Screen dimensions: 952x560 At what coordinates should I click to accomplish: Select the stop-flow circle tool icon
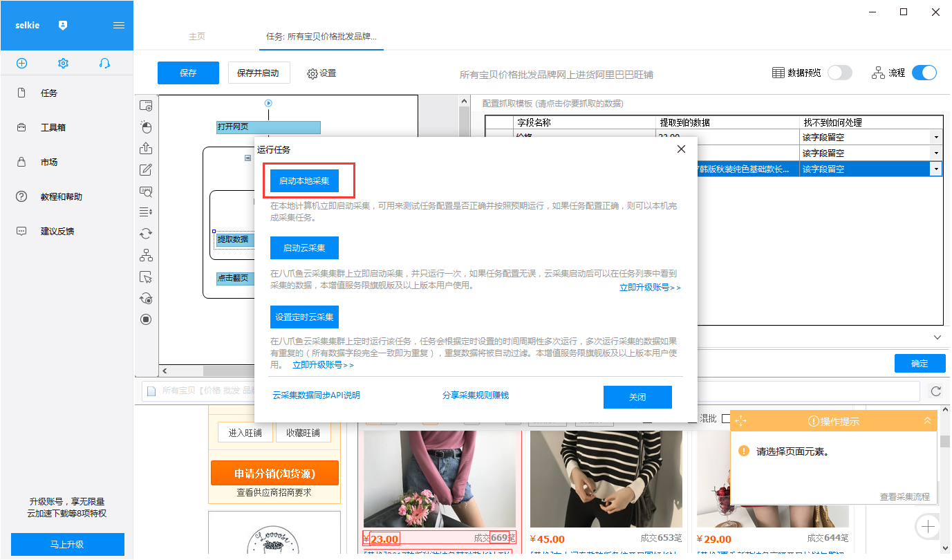click(x=146, y=319)
